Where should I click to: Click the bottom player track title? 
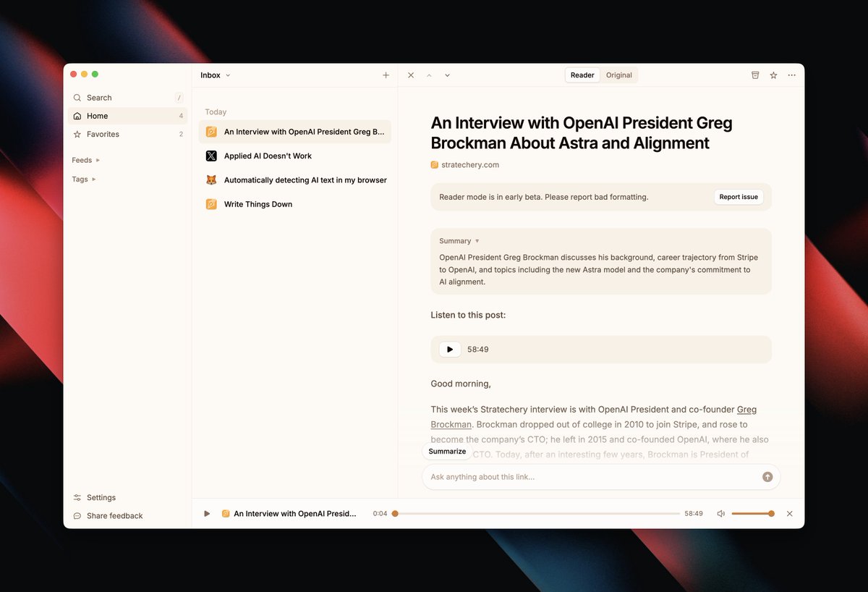point(295,514)
